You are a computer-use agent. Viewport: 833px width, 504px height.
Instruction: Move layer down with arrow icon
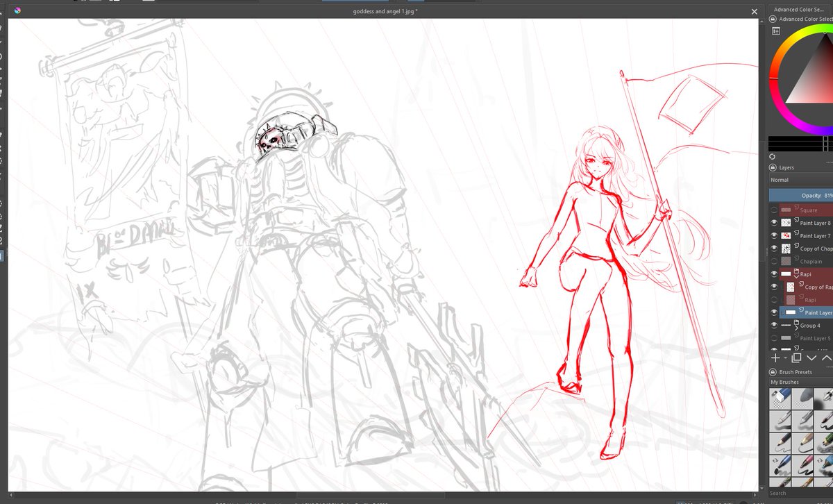(811, 358)
